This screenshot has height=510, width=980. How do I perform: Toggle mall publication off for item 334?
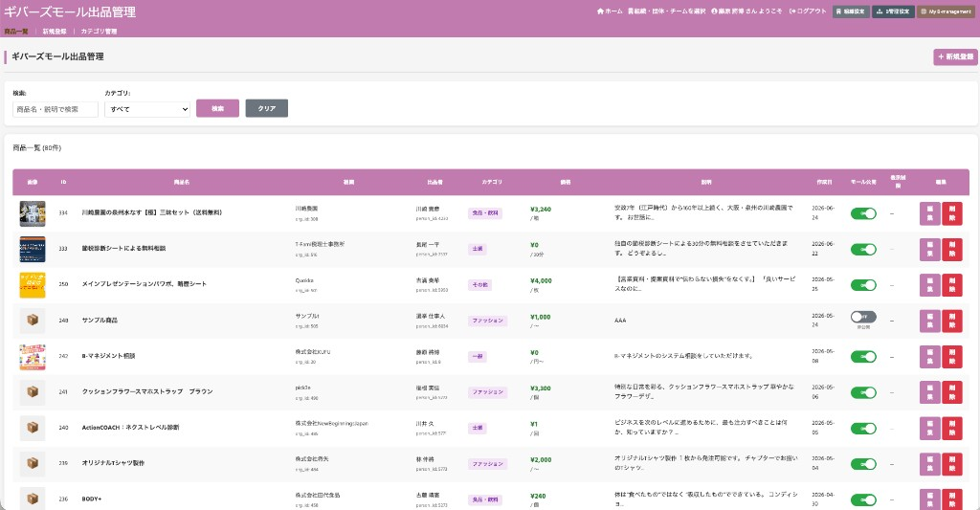coord(863,213)
